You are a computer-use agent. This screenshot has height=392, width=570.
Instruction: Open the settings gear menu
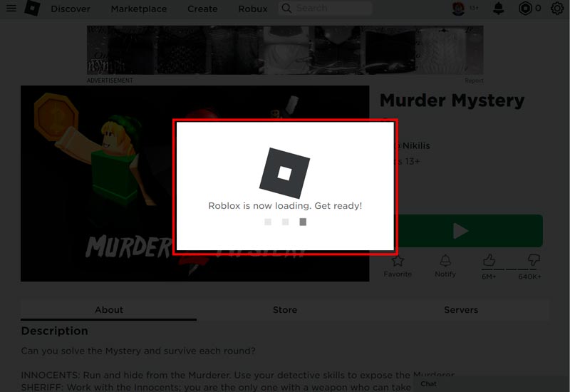coord(557,8)
